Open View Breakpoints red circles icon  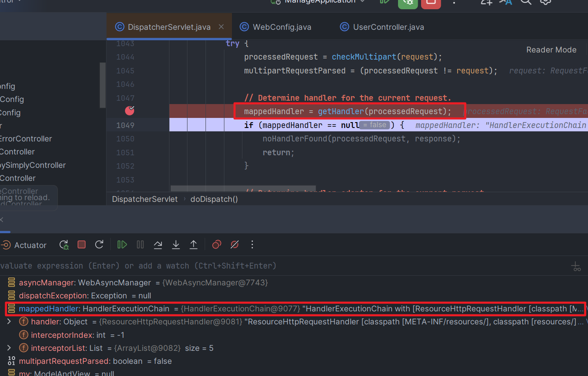pyautogui.click(x=216, y=245)
